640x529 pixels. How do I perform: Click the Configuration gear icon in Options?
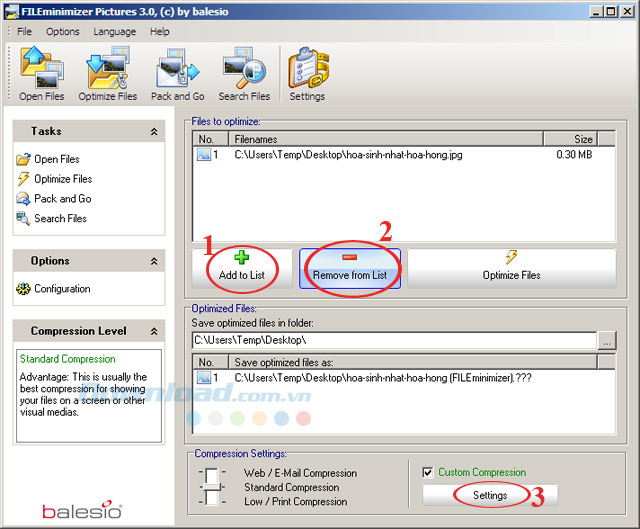(23, 289)
